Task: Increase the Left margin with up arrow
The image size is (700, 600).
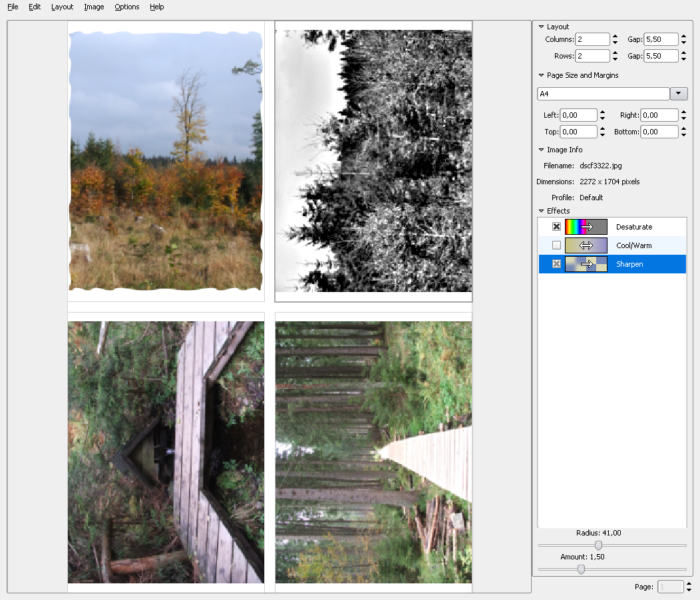Action: click(x=602, y=112)
